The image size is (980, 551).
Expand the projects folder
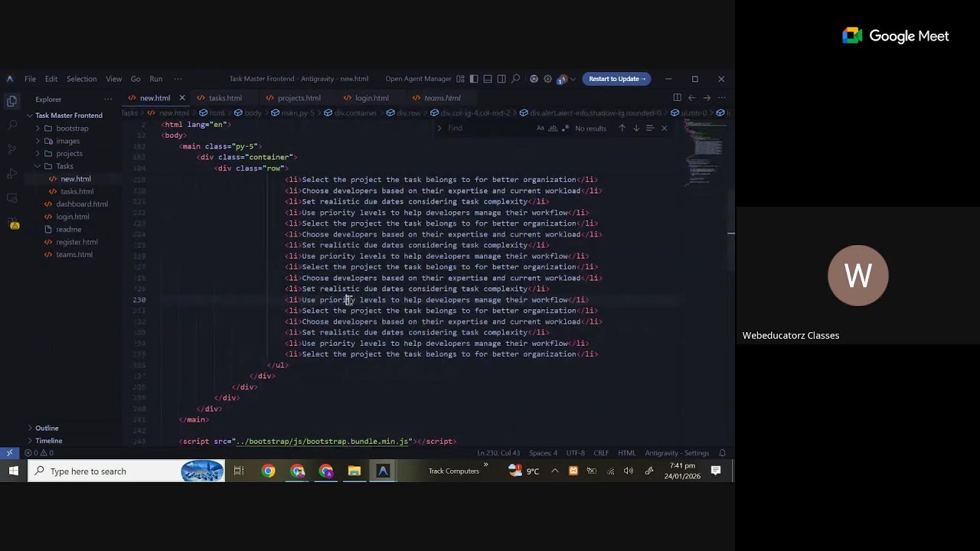pyautogui.click(x=38, y=154)
